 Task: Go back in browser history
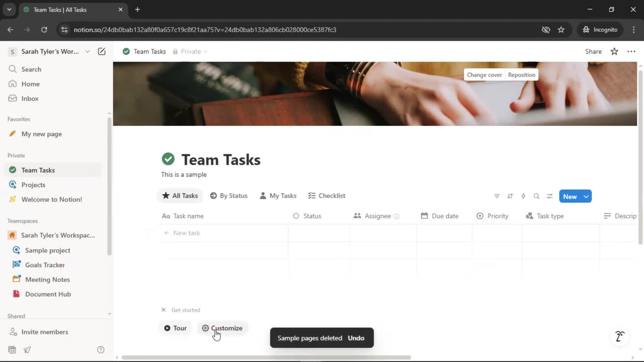pos(10,29)
